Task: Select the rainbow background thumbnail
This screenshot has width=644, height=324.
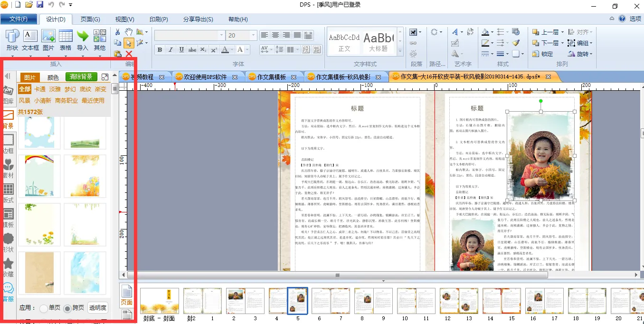Action: click(39, 175)
